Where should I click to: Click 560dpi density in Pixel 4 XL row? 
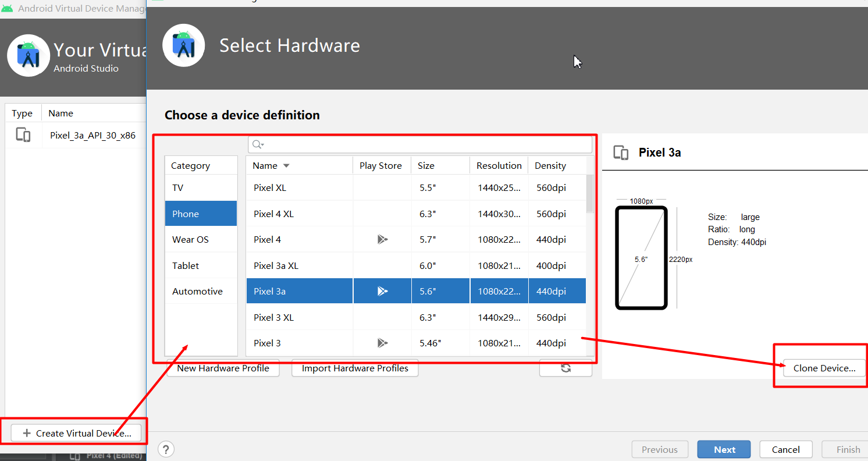point(557,214)
